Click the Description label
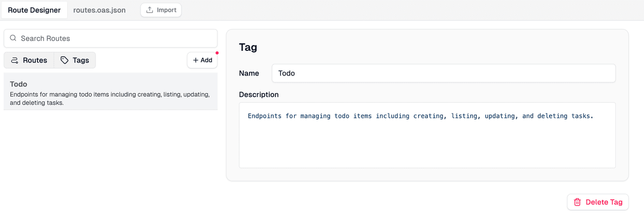The image size is (644, 218). (259, 95)
